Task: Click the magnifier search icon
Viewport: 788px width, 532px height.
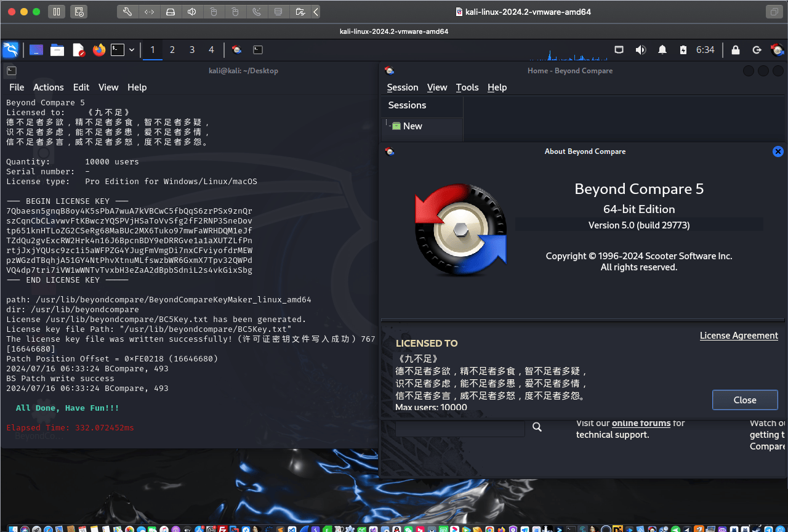Action: [537, 427]
